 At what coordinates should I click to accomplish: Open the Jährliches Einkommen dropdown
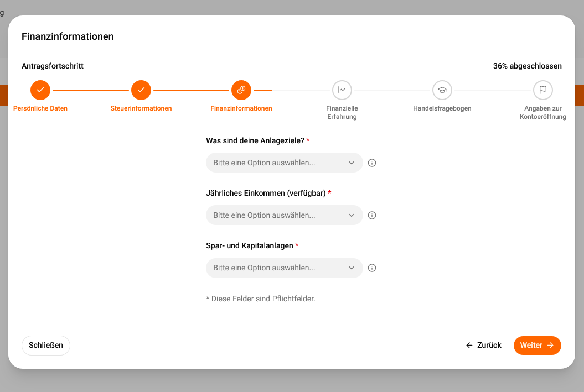click(x=284, y=215)
